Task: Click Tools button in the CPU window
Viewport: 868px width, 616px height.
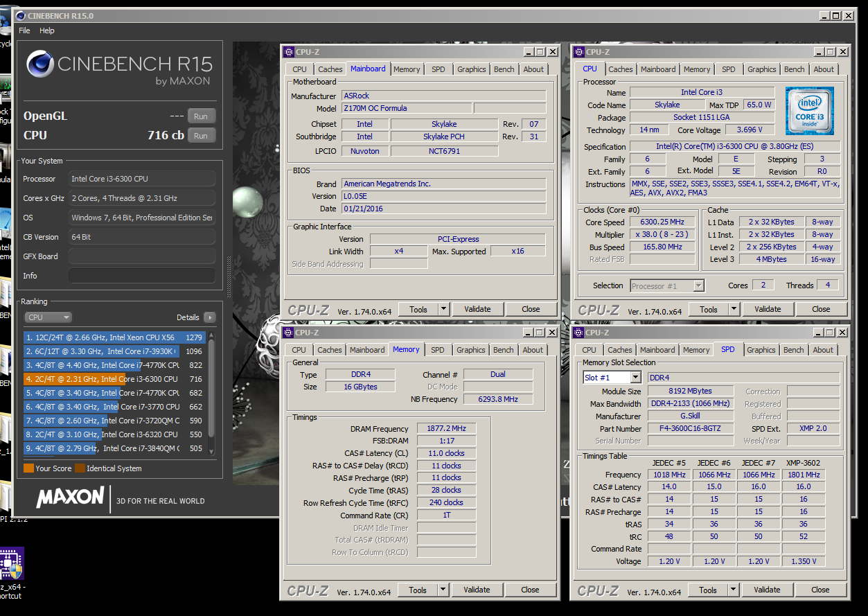Action: [709, 309]
